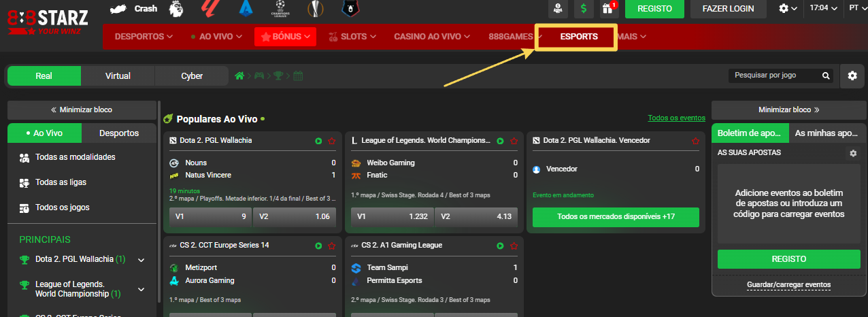
Task: Add Dota 2 Vencedor event to favorites
Action: (x=695, y=141)
